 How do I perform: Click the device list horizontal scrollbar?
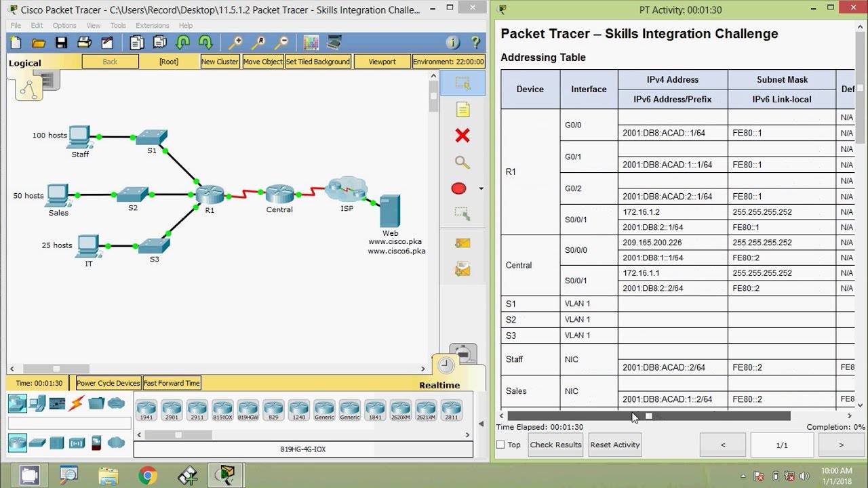[x=178, y=435]
